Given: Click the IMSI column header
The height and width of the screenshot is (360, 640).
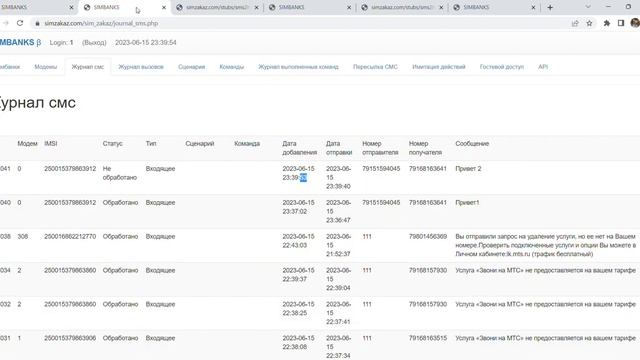Looking at the screenshot, I should pyautogui.click(x=51, y=144).
